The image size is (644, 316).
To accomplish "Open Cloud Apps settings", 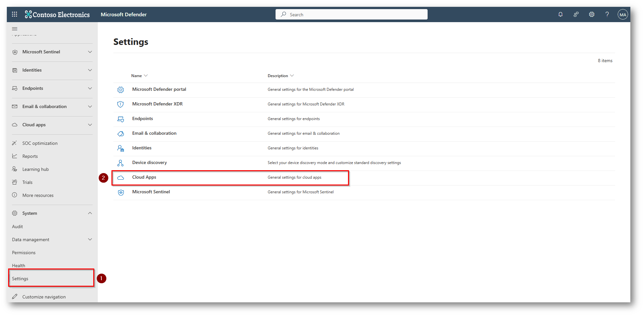I will coord(144,177).
